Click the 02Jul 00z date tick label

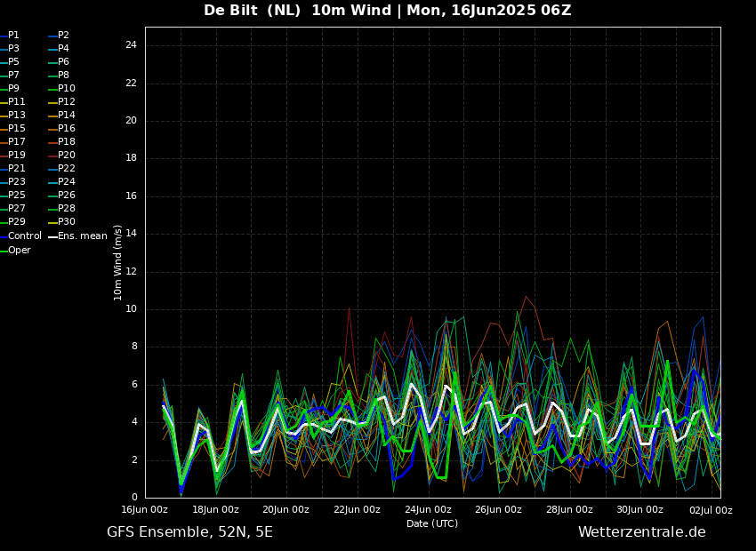(x=711, y=510)
